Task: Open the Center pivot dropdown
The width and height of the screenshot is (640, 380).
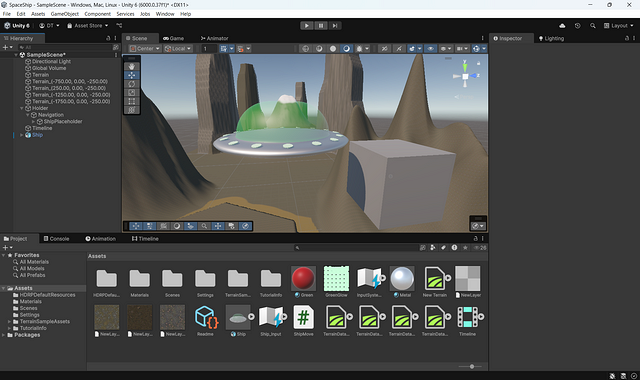Action: [145, 49]
